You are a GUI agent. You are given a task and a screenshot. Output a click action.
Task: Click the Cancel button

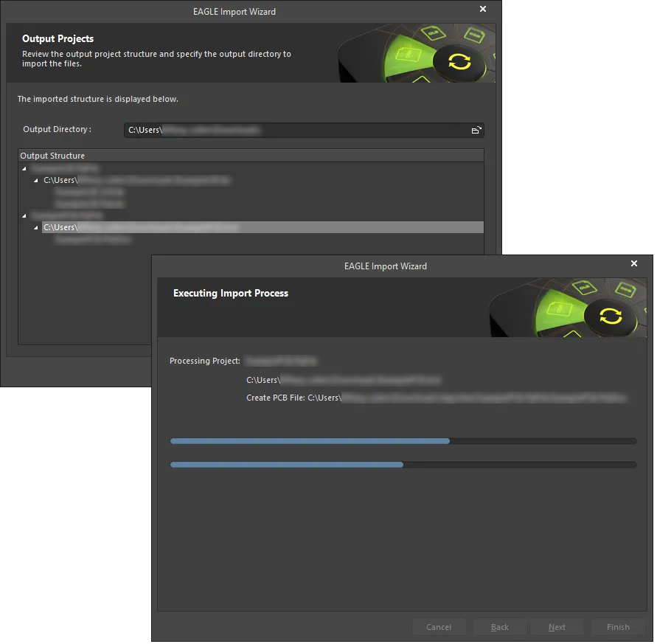pos(439,627)
